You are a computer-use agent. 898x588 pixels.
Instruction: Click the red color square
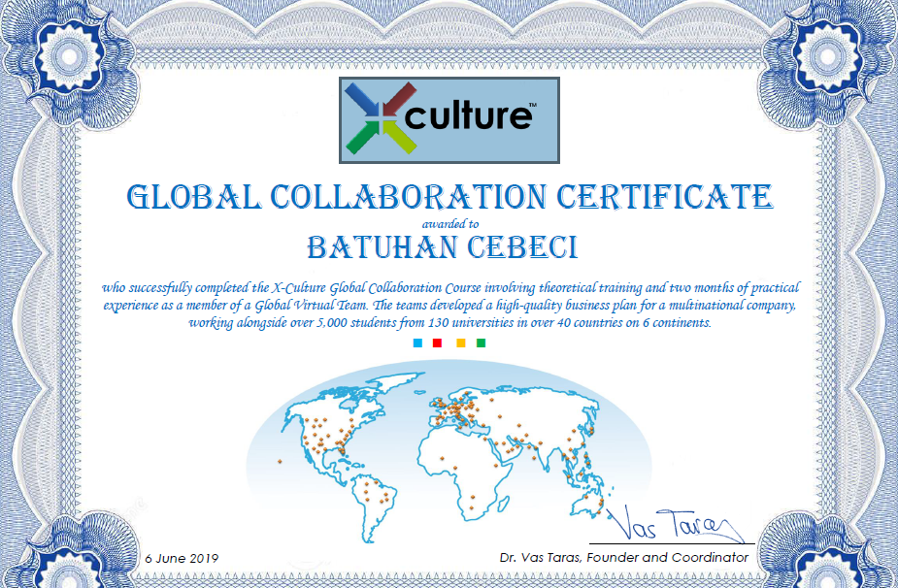[438, 343]
